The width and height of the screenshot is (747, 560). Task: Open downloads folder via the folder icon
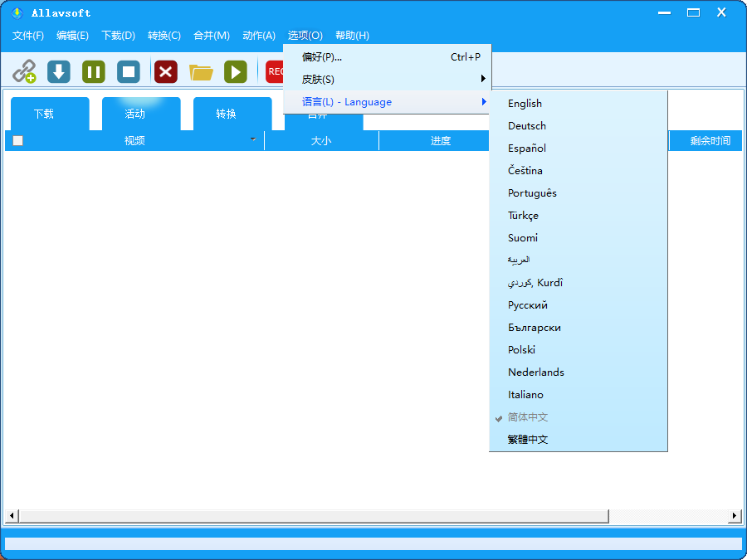point(201,71)
